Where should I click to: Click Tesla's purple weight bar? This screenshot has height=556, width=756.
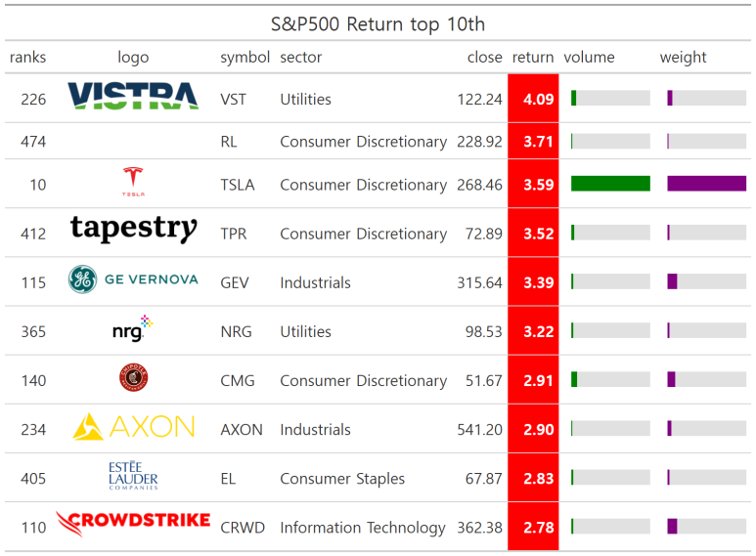tap(706, 184)
